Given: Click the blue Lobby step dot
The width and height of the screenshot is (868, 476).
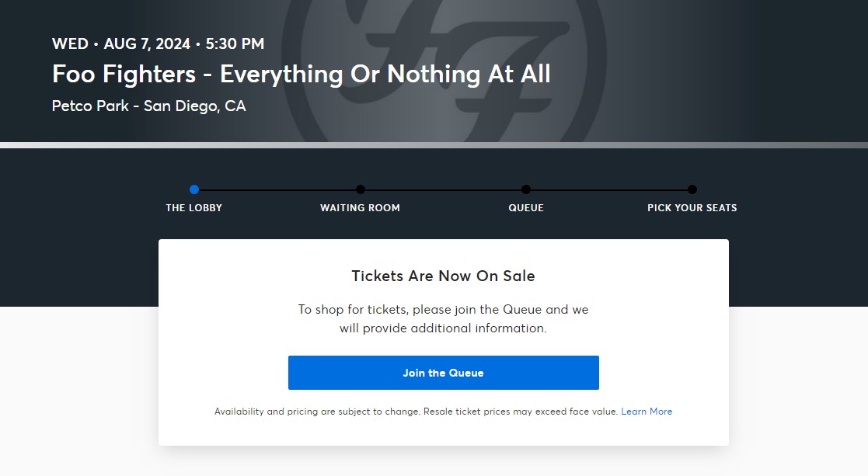Looking at the screenshot, I should pos(194,189).
